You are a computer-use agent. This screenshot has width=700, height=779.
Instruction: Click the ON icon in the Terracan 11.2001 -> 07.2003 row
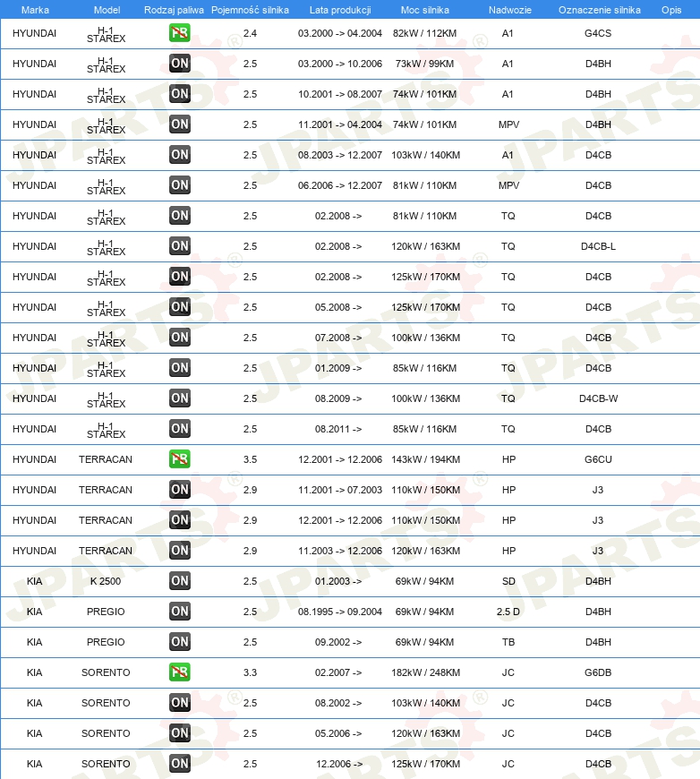(x=179, y=490)
